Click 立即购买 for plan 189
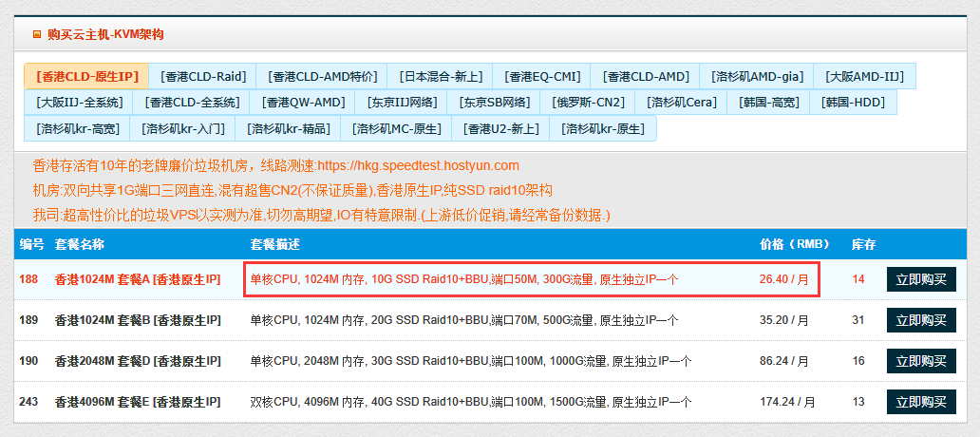Viewport: 980px width, 437px height. [x=921, y=320]
